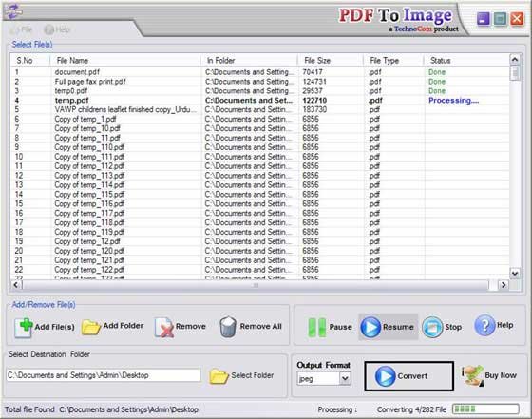Click the vertical scrollbar thumb in the file list
The width and height of the screenshot is (532, 419).
(x=515, y=73)
